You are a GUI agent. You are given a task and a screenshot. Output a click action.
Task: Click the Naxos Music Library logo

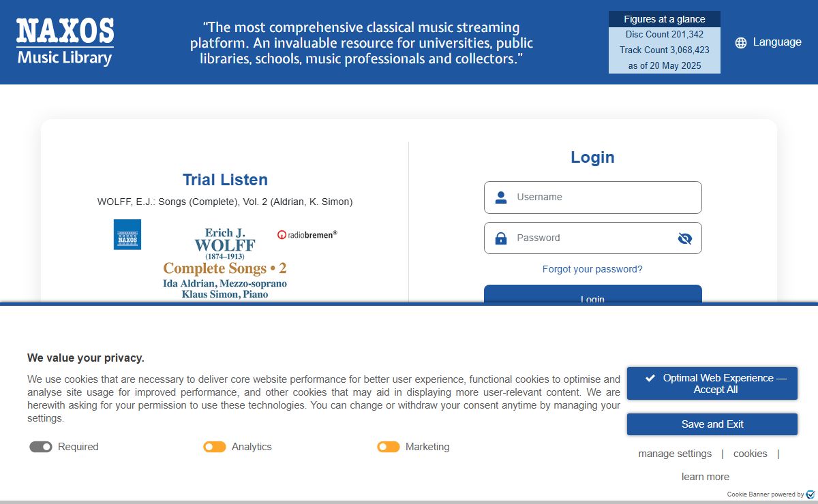[x=65, y=42]
